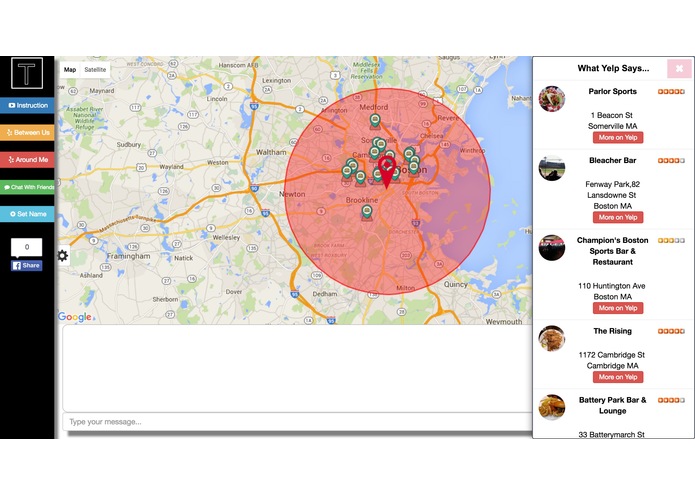Viewport: 695px width, 494px height.
Task: Click the 1172 Cambridge St address text
Action: 612,355
